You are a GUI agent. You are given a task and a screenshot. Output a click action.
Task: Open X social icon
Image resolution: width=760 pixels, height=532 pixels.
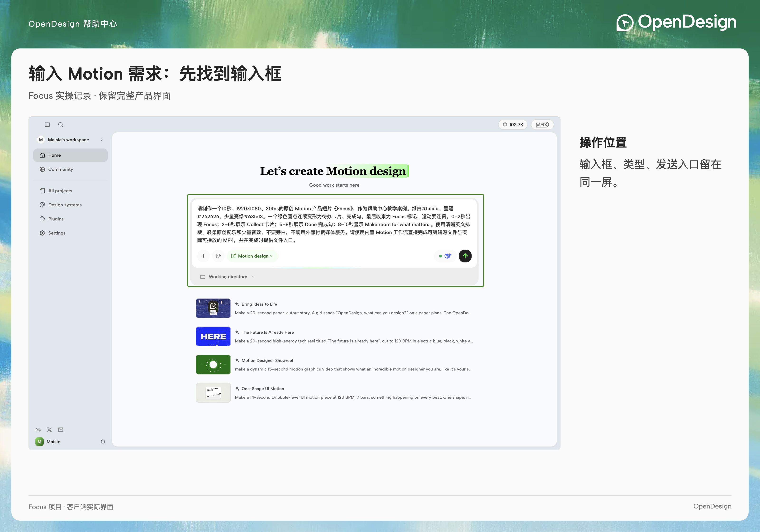coord(49,430)
